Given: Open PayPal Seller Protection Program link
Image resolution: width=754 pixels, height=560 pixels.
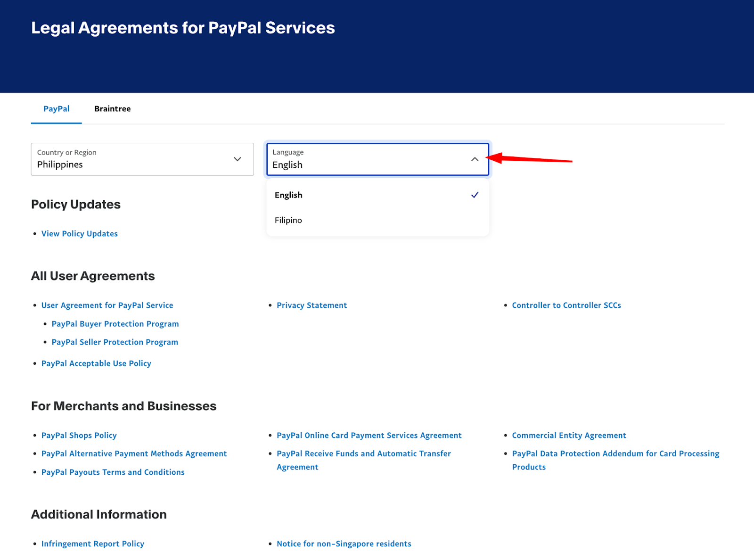Looking at the screenshot, I should (115, 342).
